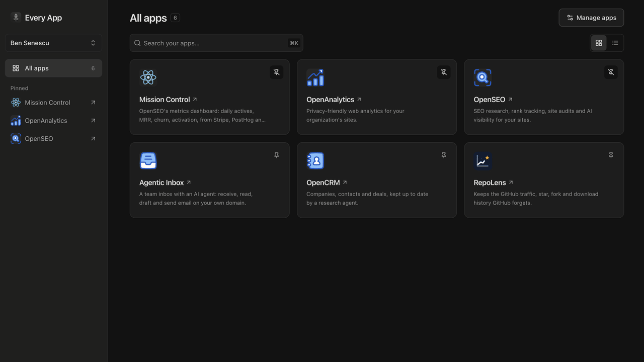The height and width of the screenshot is (362, 644).
Task: Click 'Companies, contacts and deals' description
Action: coord(367,199)
